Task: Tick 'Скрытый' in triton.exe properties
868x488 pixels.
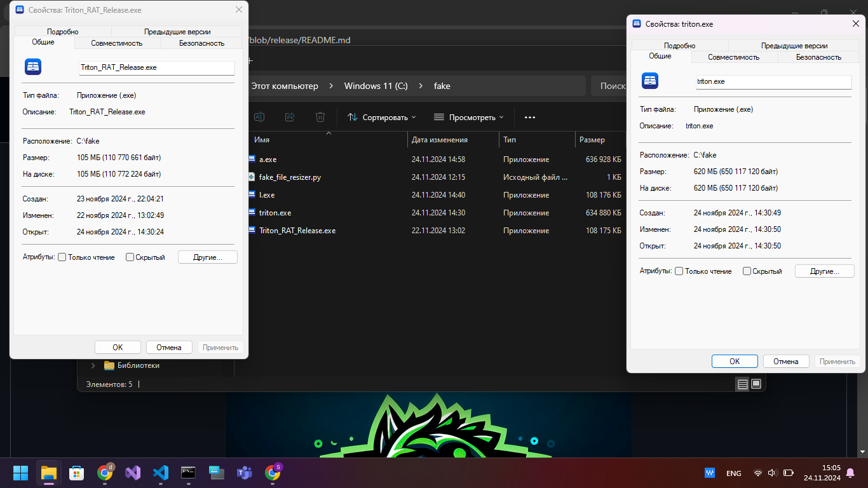Action: (x=747, y=271)
